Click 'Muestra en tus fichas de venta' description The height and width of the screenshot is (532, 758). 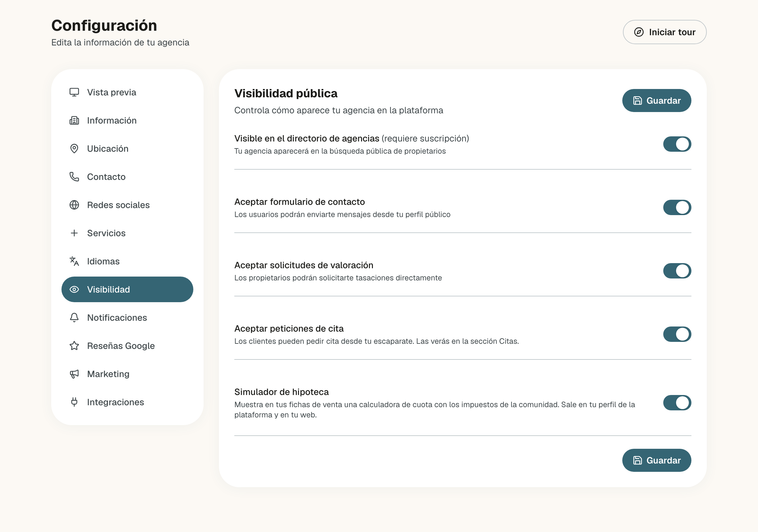tap(435, 410)
